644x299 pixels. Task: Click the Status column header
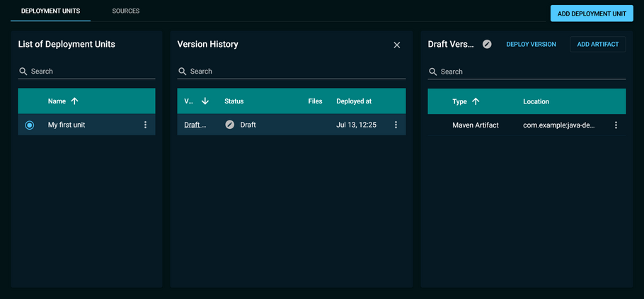click(234, 101)
